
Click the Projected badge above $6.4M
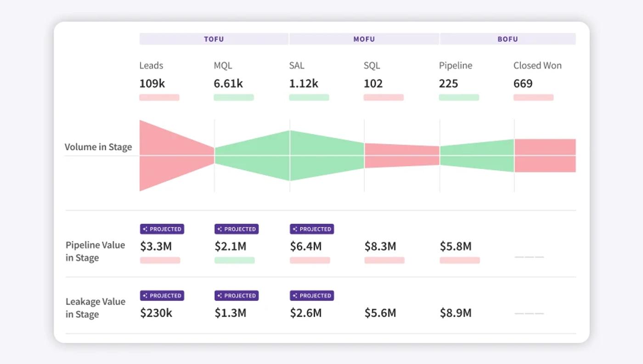tap(312, 229)
